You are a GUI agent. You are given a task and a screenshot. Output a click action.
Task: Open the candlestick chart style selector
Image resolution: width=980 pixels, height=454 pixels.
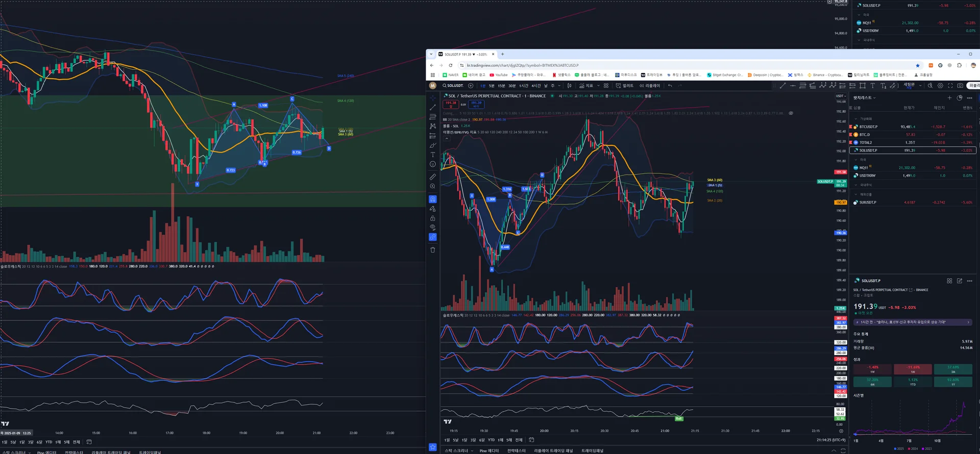point(569,86)
